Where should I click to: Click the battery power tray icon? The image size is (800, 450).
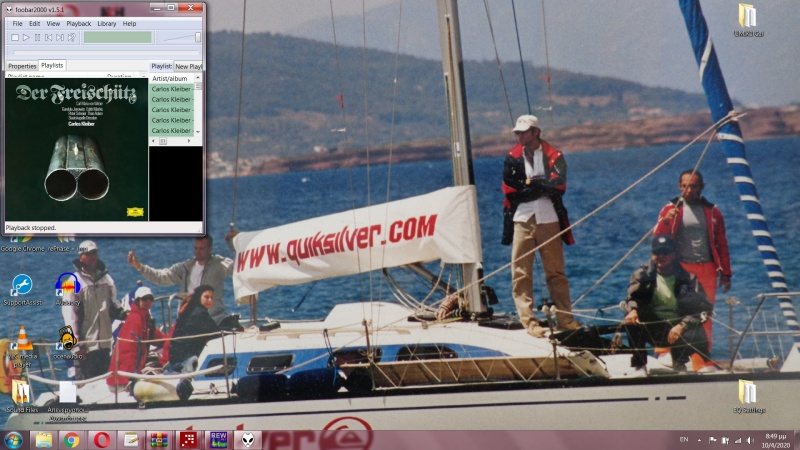click(x=725, y=440)
